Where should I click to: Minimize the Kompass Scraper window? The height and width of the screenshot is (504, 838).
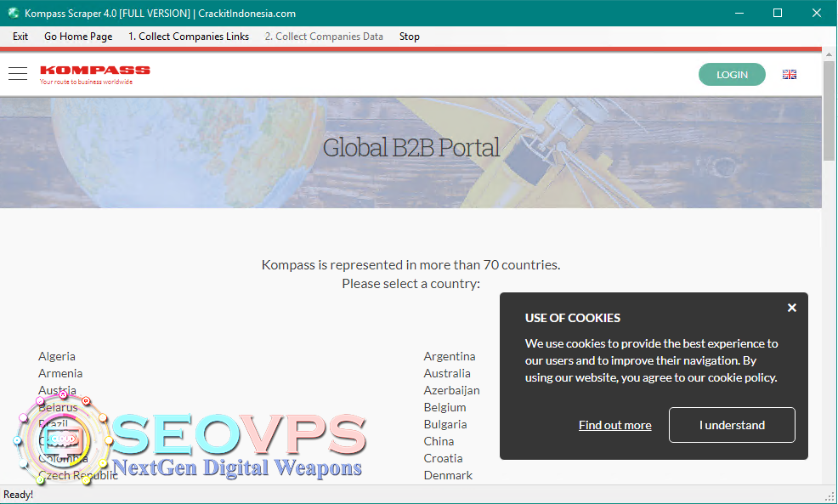[739, 13]
